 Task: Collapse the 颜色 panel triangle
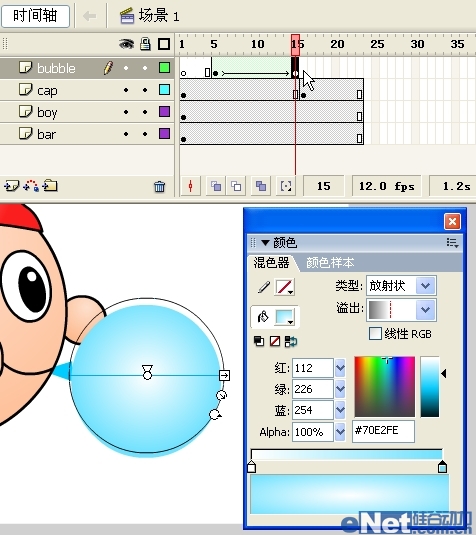pyautogui.click(x=265, y=243)
